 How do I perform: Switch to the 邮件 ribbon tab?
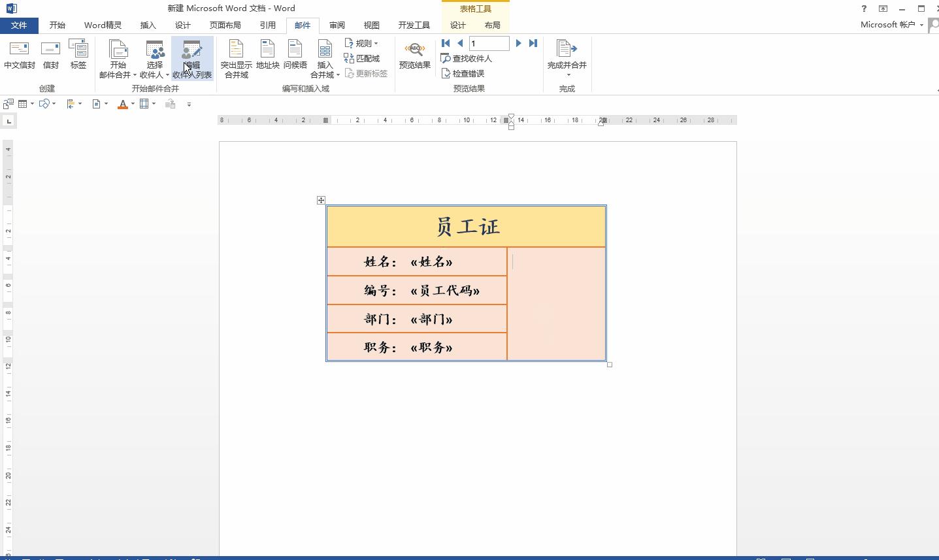coord(302,25)
